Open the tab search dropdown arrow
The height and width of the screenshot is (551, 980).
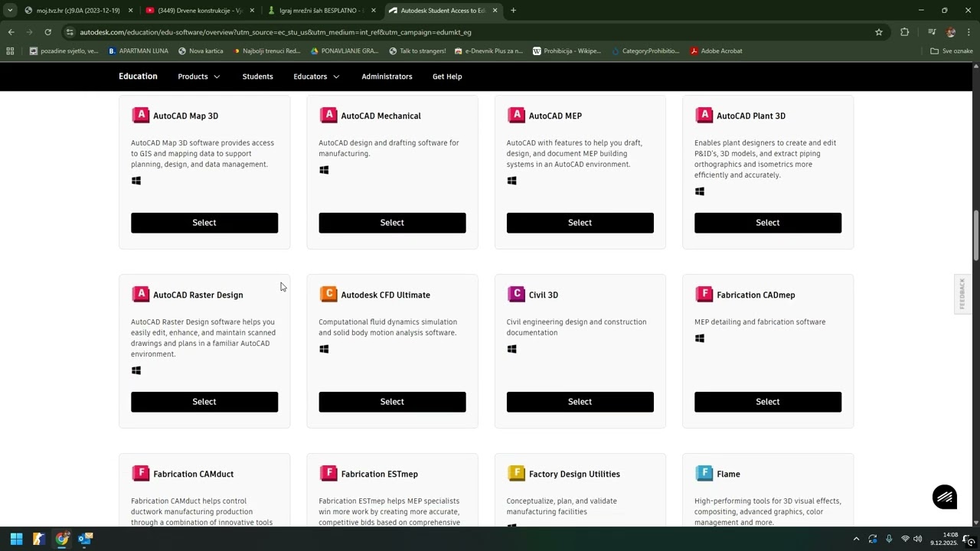[x=9, y=11]
